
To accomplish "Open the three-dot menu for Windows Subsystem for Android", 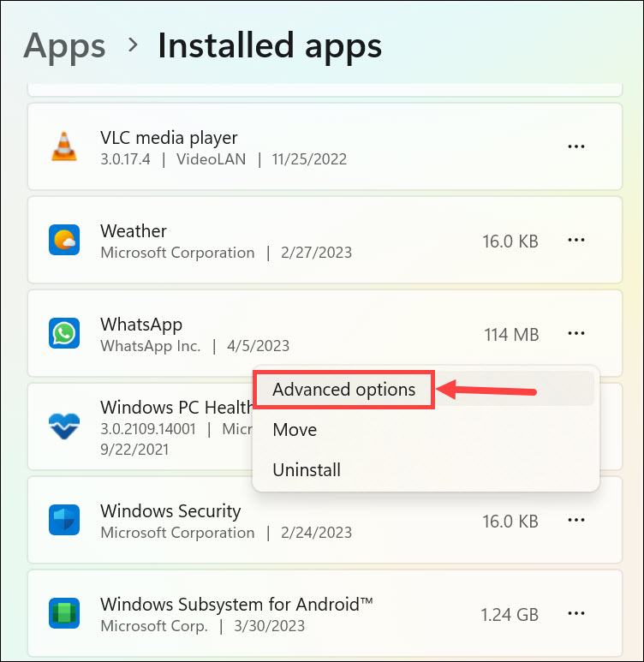I will (x=576, y=613).
